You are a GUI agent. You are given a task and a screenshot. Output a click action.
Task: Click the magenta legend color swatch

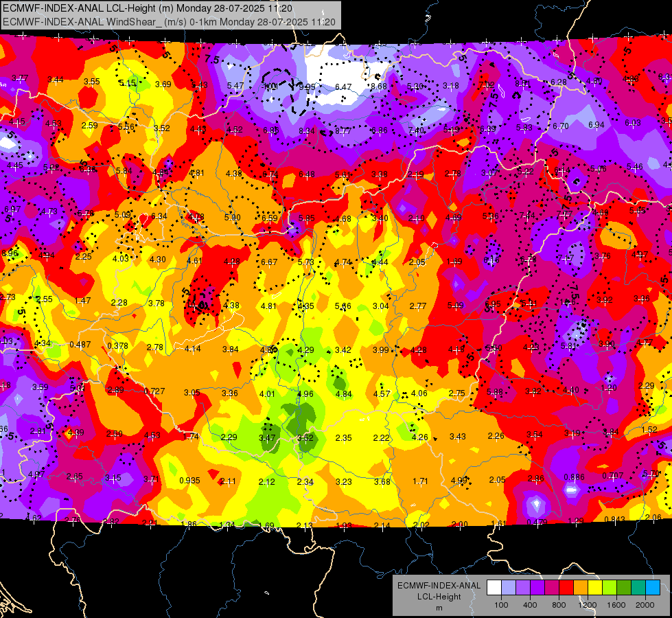[x=552, y=587]
